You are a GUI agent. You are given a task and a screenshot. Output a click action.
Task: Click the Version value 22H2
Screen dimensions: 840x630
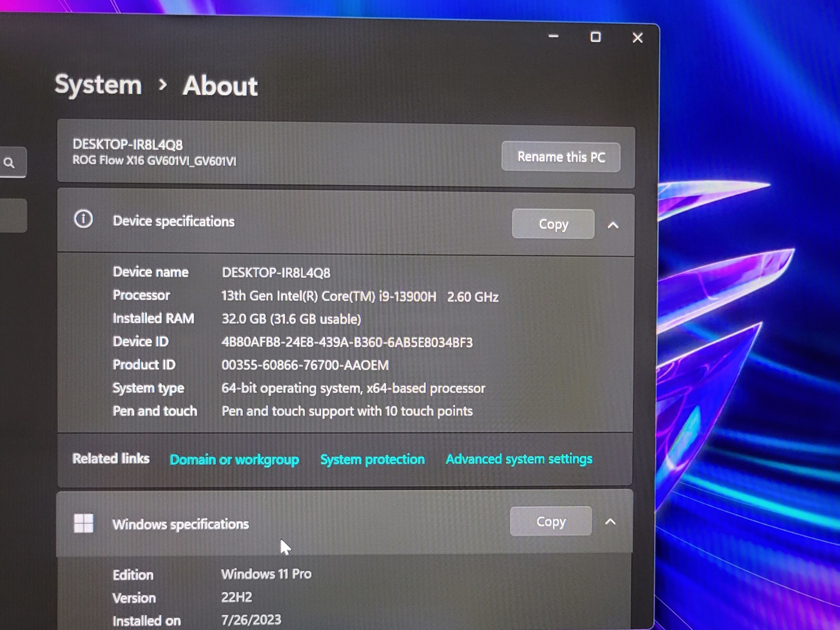(237, 597)
